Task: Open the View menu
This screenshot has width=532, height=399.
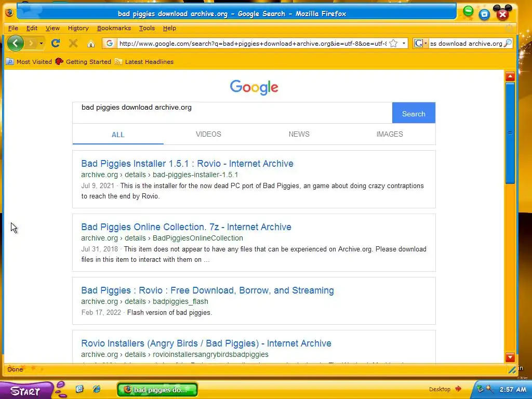Action: click(x=52, y=28)
